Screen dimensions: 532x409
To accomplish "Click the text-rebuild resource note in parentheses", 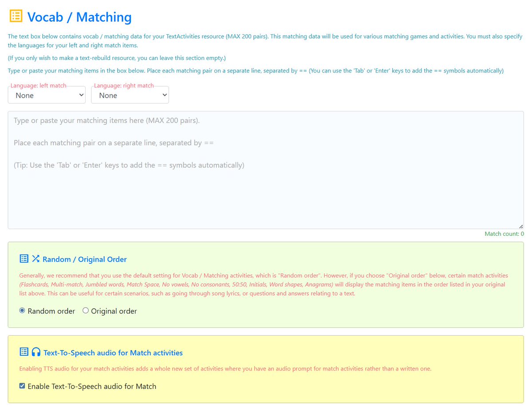I will click(x=117, y=58).
